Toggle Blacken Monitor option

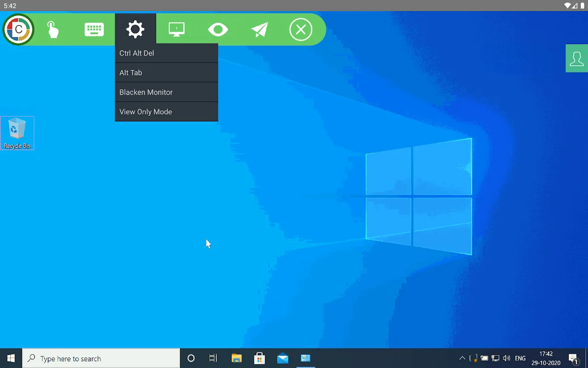pos(166,92)
